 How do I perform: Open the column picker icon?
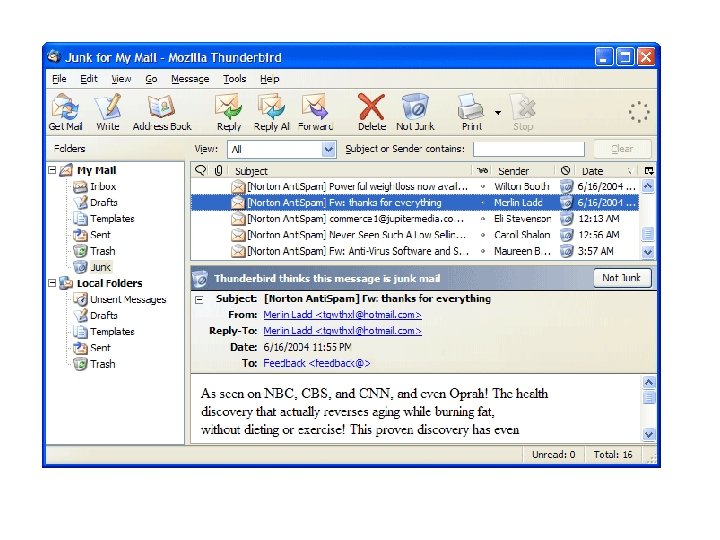(x=648, y=171)
